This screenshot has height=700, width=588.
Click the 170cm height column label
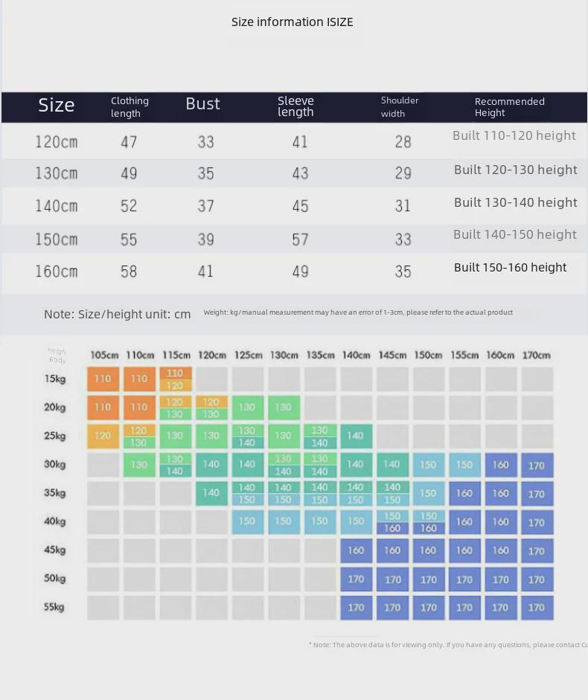pyautogui.click(x=537, y=356)
